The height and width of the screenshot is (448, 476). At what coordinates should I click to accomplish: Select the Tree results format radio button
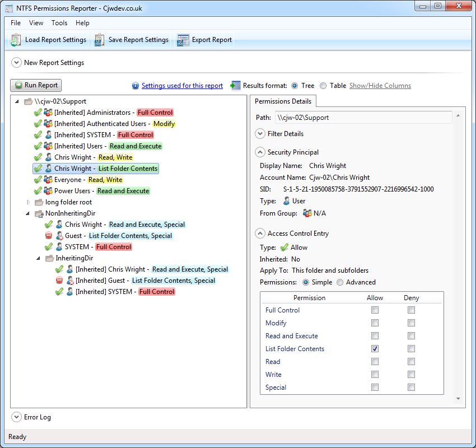pyautogui.click(x=295, y=86)
